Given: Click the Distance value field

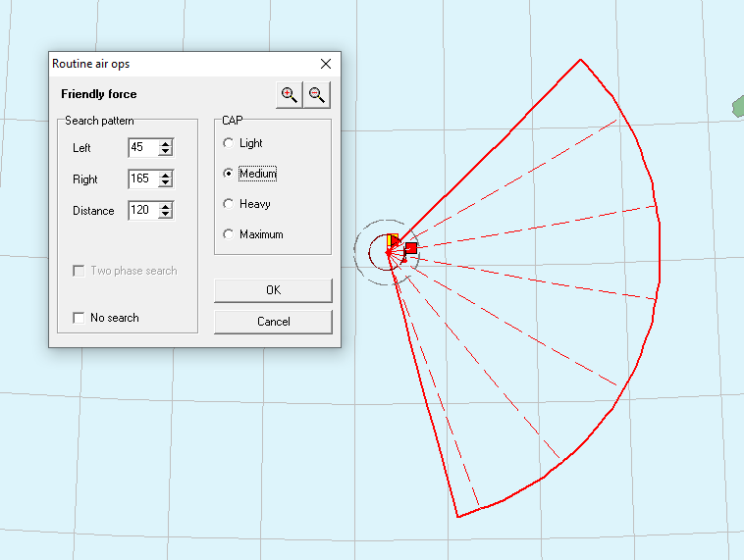Looking at the screenshot, I should 142,211.
